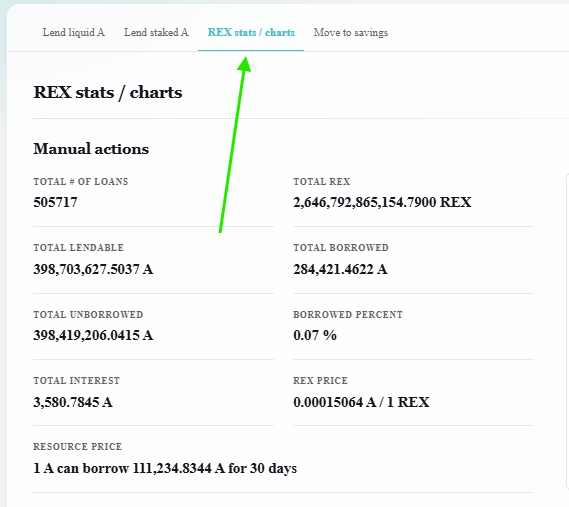Click the TOTAL BORROWED label
This screenshot has width=569, height=507.
click(341, 248)
